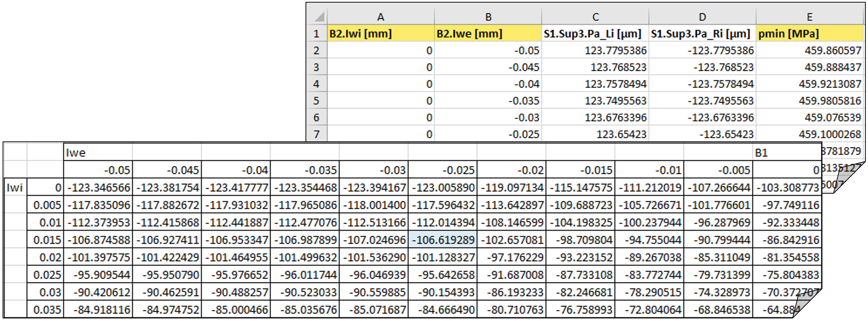
Task: Select the column A header
Action: pyautogui.click(x=380, y=17)
